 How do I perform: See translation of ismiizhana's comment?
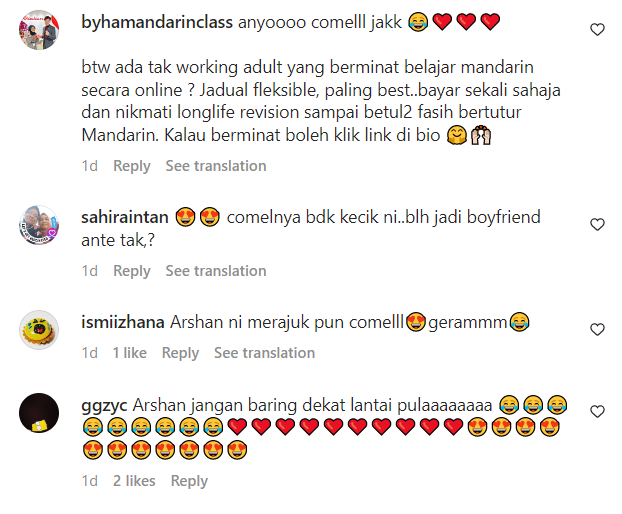pos(265,353)
